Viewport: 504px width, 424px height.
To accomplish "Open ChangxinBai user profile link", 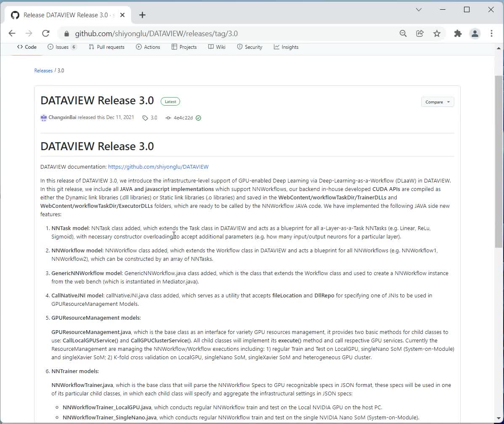I will pyautogui.click(x=62, y=117).
